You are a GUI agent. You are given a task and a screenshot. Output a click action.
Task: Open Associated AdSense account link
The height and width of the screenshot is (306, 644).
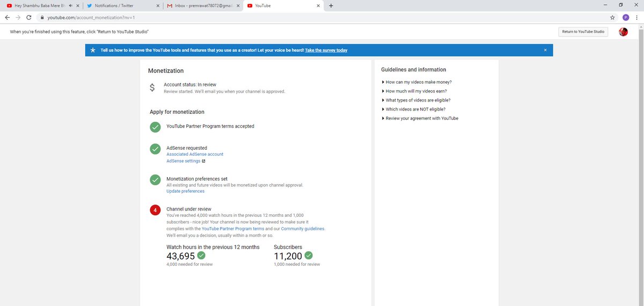195,154
